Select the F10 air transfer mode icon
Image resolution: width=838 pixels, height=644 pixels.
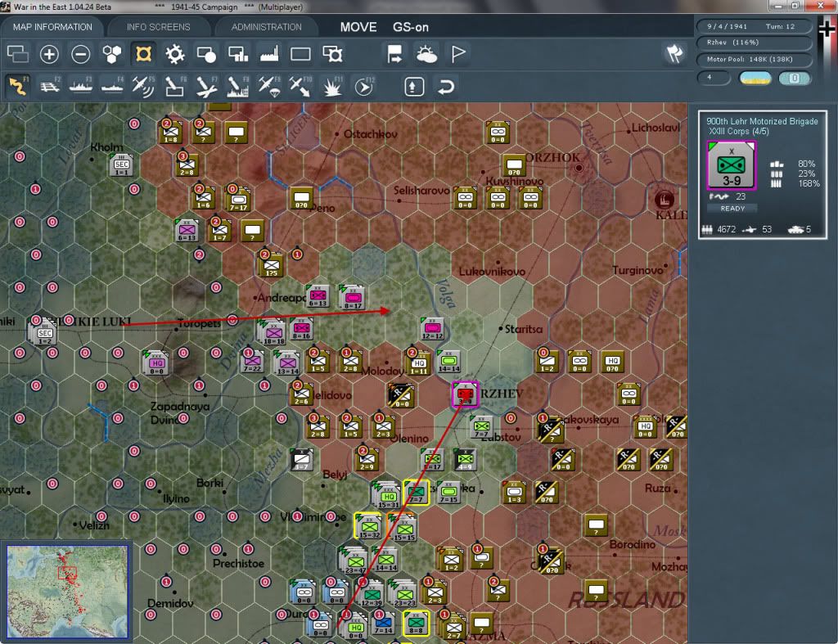300,86
